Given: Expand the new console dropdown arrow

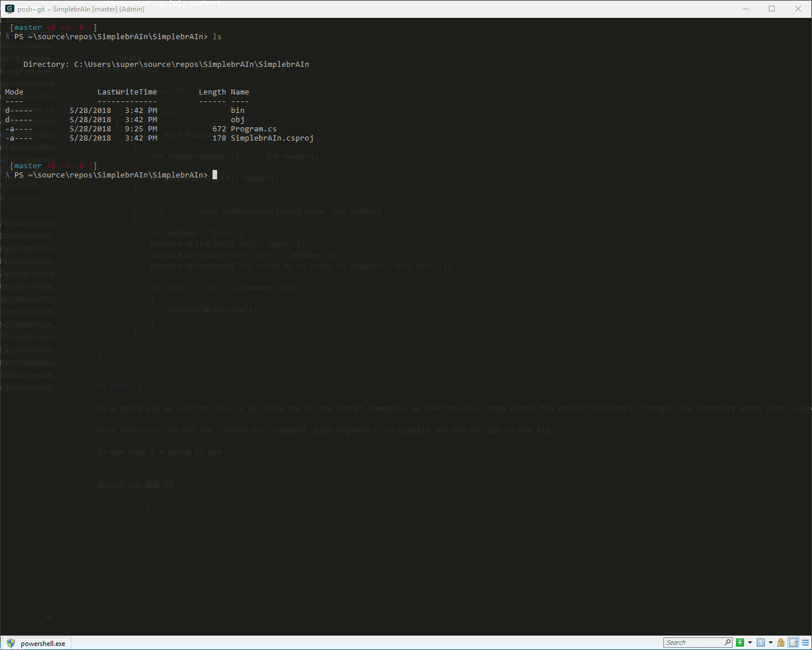Looking at the screenshot, I should pos(750,643).
